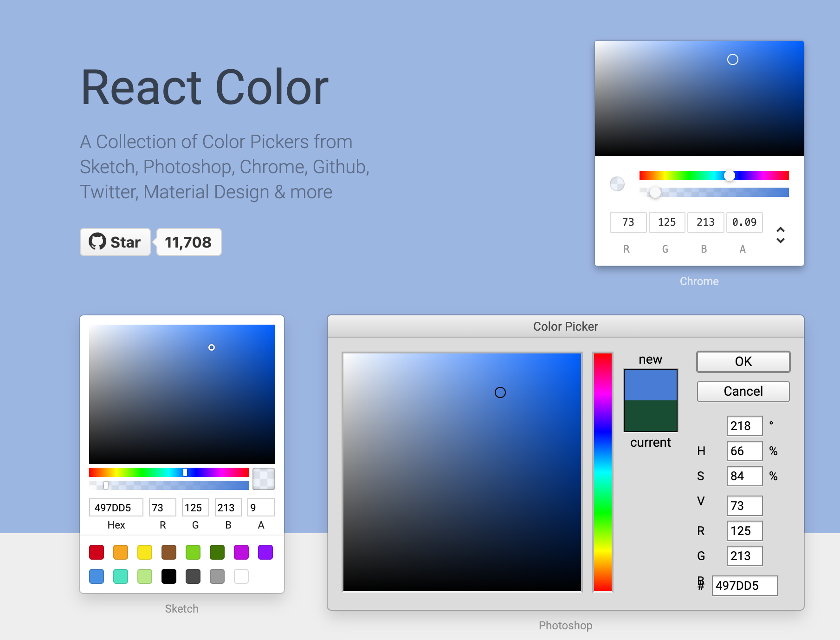Select the light green preset swatch in Sketch
840x640 pixels.
(x=145, y=576)
